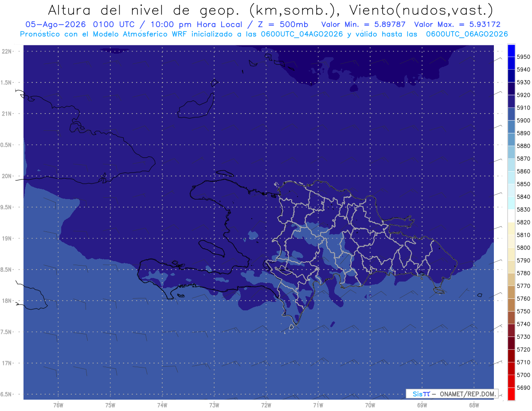Pick the dark red band between 5730 and 5720
Screen dimensions: 532x411
(511, 343)
